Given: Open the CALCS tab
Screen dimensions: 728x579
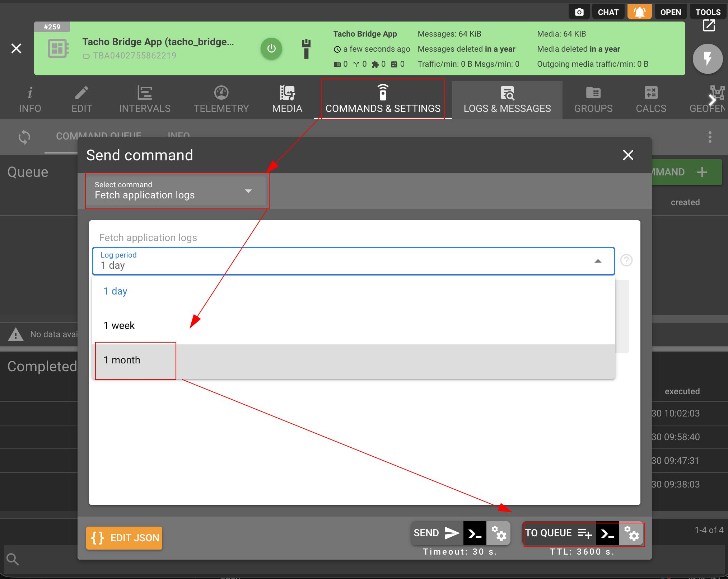Looking at the screenshot, I should coord(651,100).
